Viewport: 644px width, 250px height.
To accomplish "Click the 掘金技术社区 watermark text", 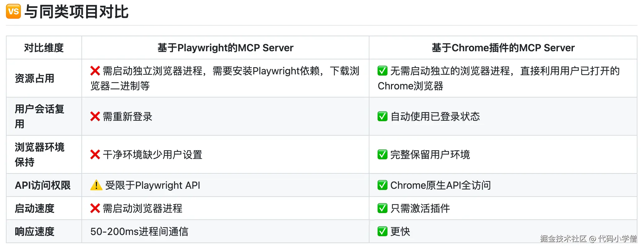I will click(x=563, y=239).
